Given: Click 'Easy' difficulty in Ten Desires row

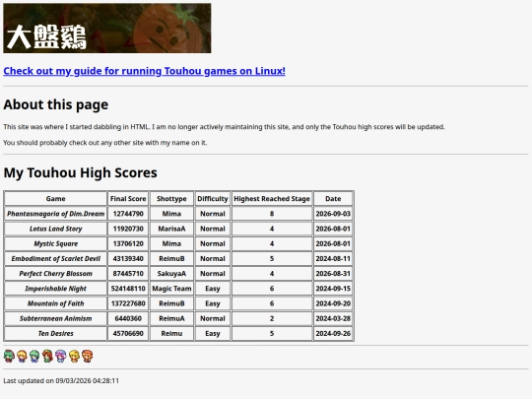Looking at the screenshot, I should point(213,333).
